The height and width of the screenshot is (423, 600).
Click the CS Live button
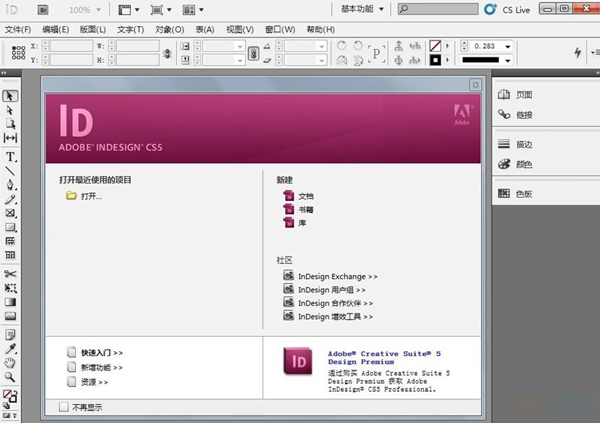[x=507, y=10]
